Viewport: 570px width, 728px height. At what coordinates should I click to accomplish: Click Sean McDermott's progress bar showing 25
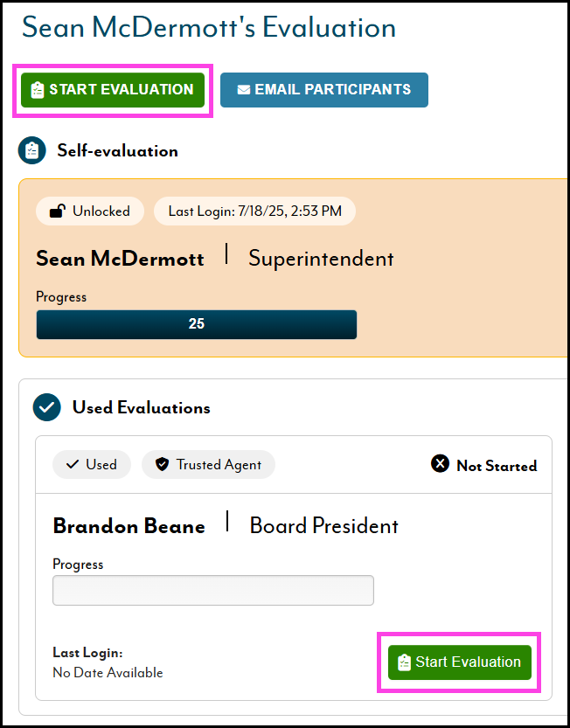[197, 324]
